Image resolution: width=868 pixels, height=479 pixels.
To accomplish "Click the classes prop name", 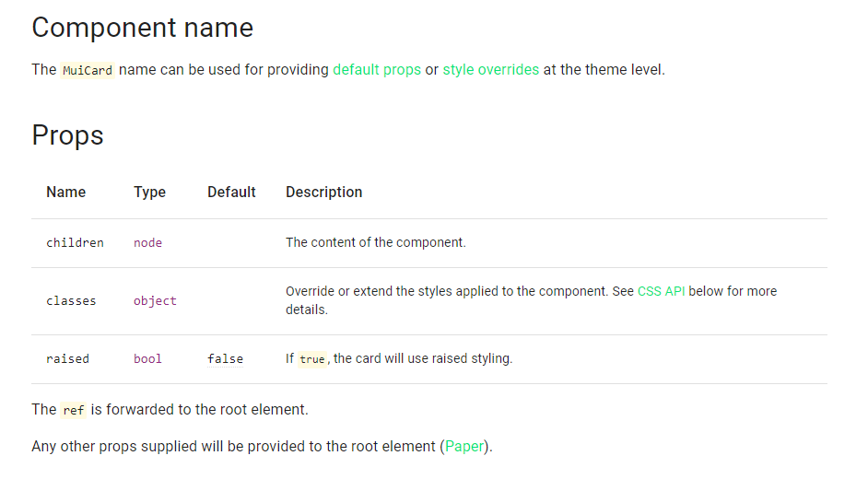I will 71,301.
